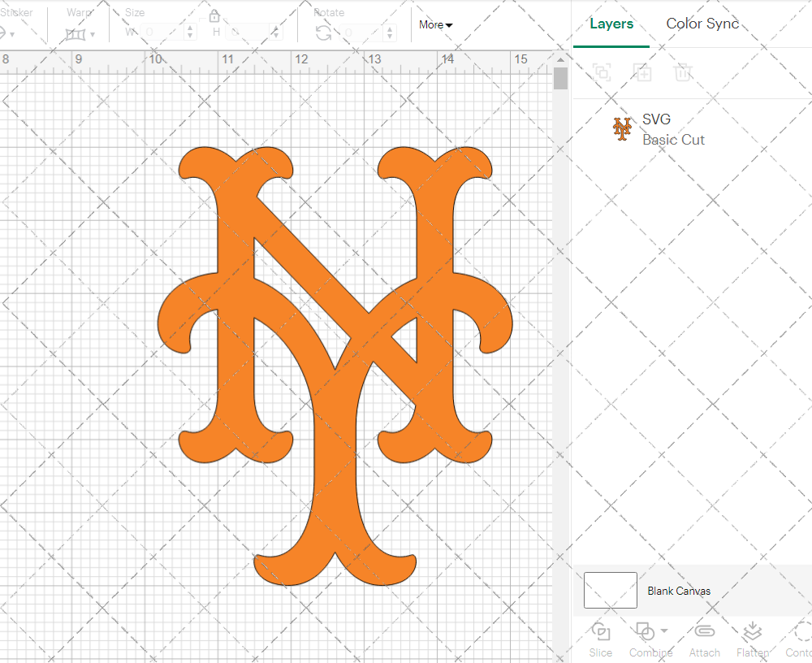This screenshot has width=812, height=663.
Task: Click the canvas scrollbar up arrow
Action: coord(560,59)
